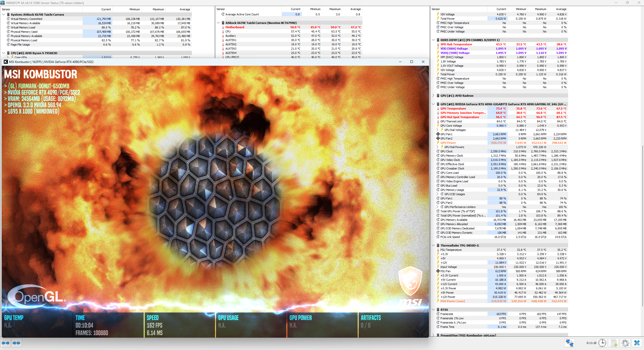
Task: Click the shrink columns arrows button
Action: (17, 343)
